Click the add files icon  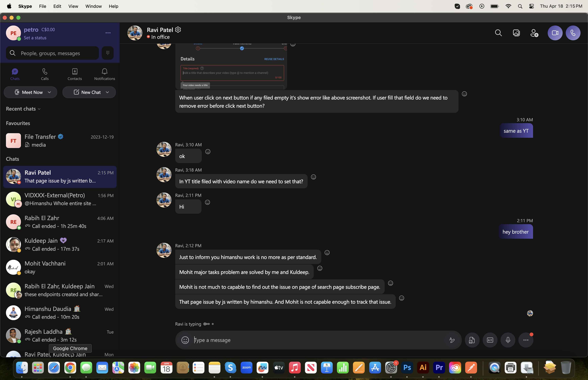(472, 340)
